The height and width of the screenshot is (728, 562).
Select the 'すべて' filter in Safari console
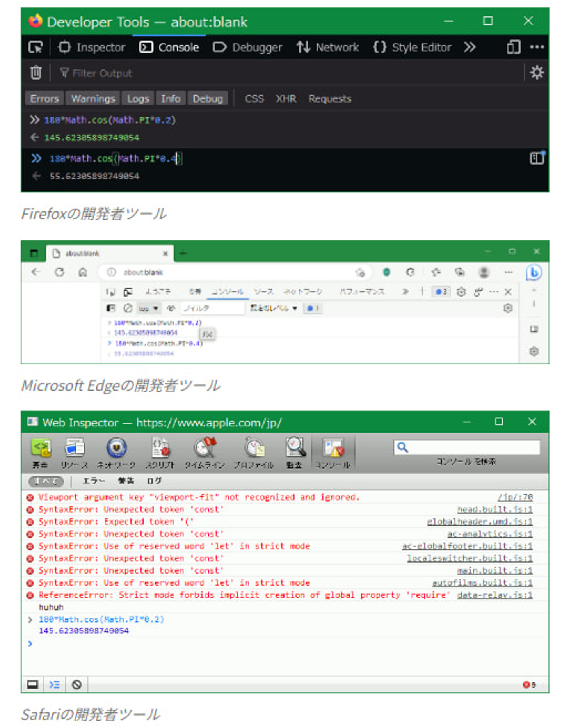[46, 481]
